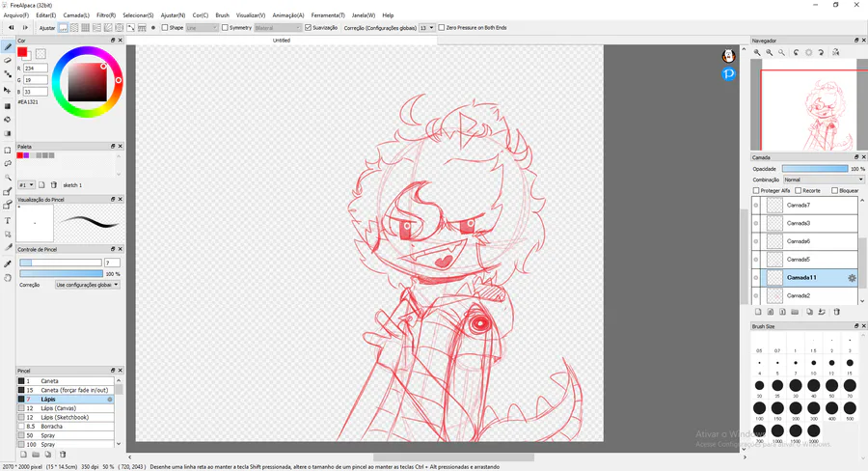
Task: Open the correction value 13 dropdown
Action: 426,28
